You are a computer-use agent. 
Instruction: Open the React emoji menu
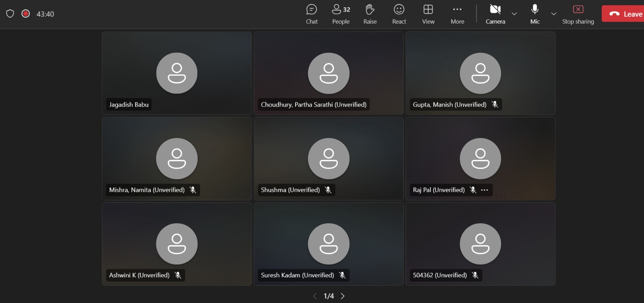point(399,14)
